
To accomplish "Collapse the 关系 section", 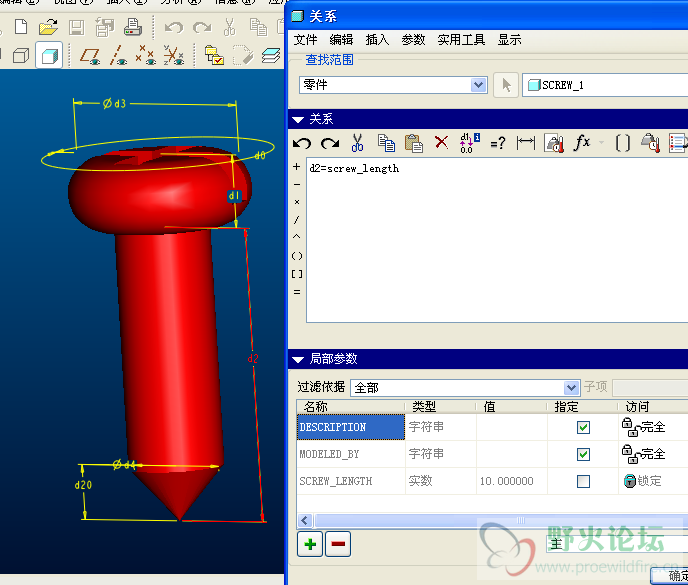I will click(x=298, y=120).
